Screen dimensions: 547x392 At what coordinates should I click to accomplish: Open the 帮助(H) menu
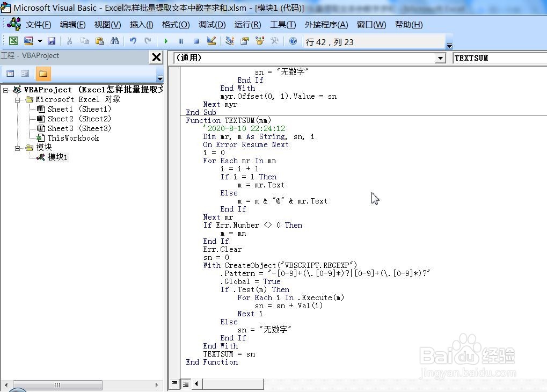tap(409, 25)
